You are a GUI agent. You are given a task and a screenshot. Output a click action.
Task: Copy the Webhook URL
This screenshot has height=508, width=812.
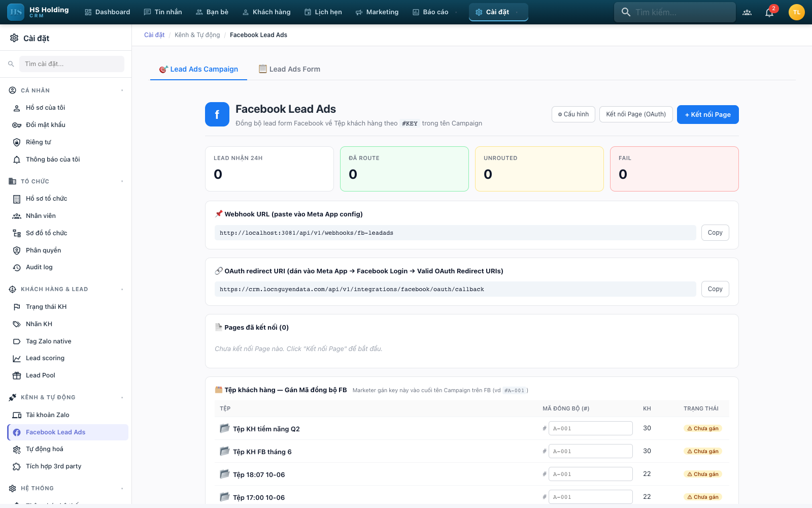[715, 233]
